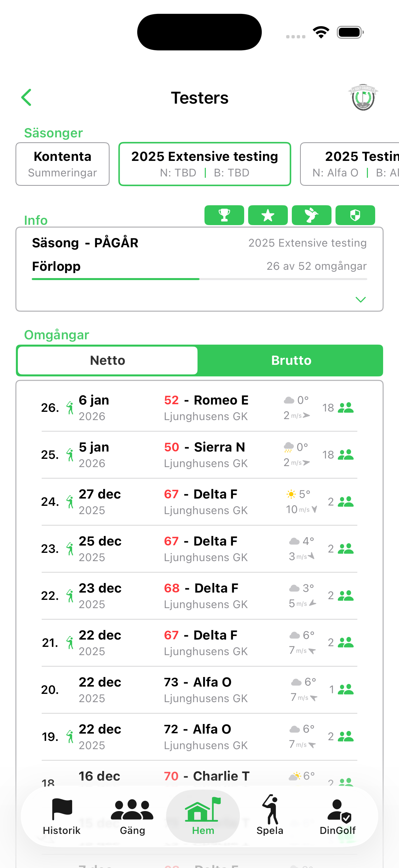
Task: Open round 24 on 27 dec
Action: click(x=199, y=502)
